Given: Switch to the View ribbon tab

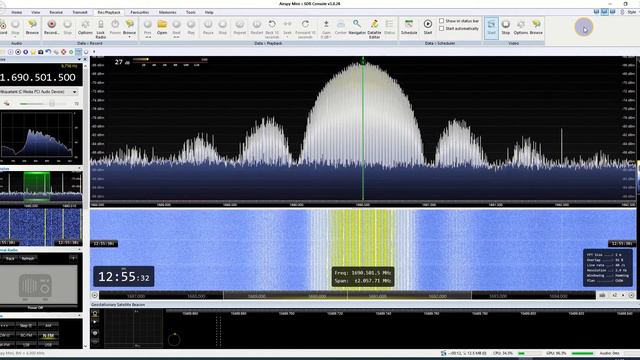Looking at the screenshot, I should pyautogui.click(x=36, y=12).
